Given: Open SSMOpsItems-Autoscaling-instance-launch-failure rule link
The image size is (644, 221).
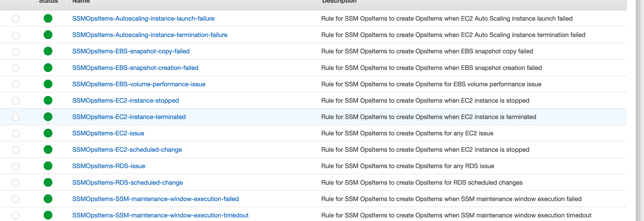Looking at the screenshot, I should tap(143, 19).
